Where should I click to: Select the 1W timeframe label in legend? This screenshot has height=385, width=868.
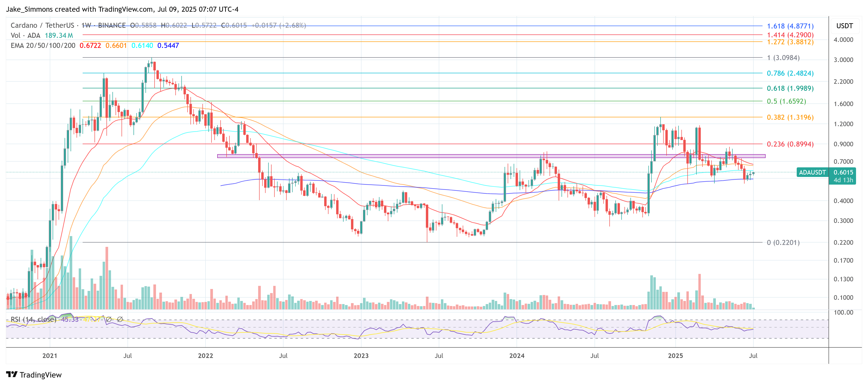86,25
